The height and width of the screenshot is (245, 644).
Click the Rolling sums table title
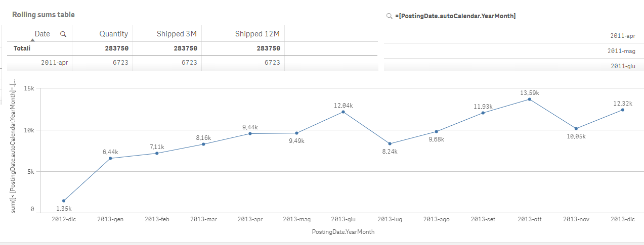(44, 15)
